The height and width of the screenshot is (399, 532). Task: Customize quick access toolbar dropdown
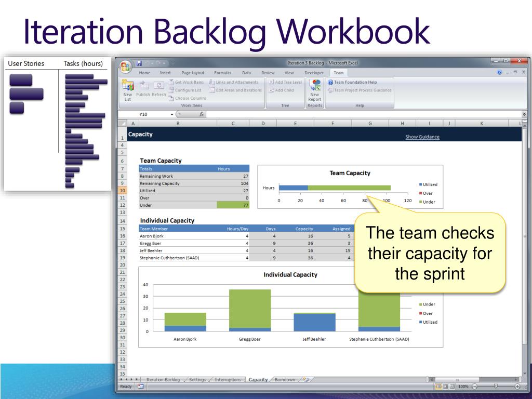pos(173,63)
